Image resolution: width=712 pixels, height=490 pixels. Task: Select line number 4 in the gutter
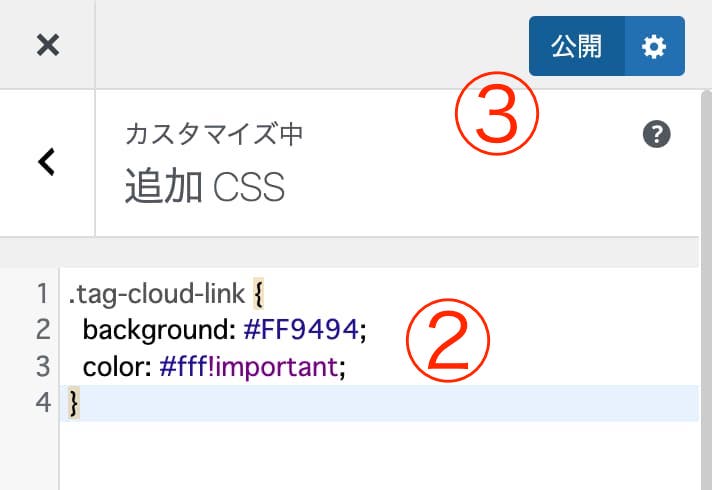coord(43,403)
